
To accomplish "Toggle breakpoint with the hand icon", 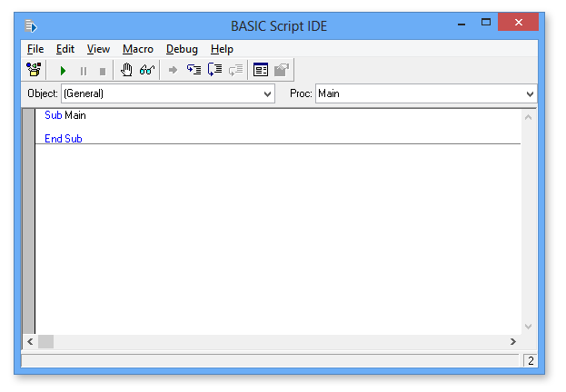I will tap(126, 70).
